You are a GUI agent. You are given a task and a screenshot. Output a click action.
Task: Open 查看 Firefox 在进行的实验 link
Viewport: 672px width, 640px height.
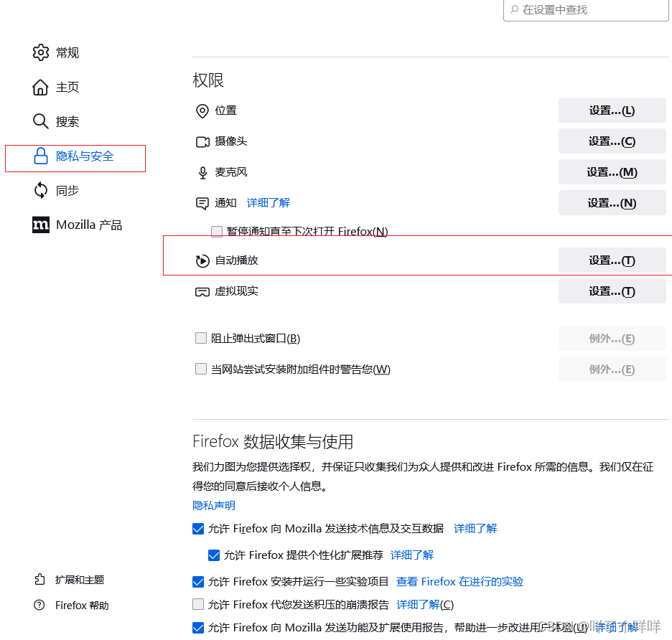coord(460,582)
